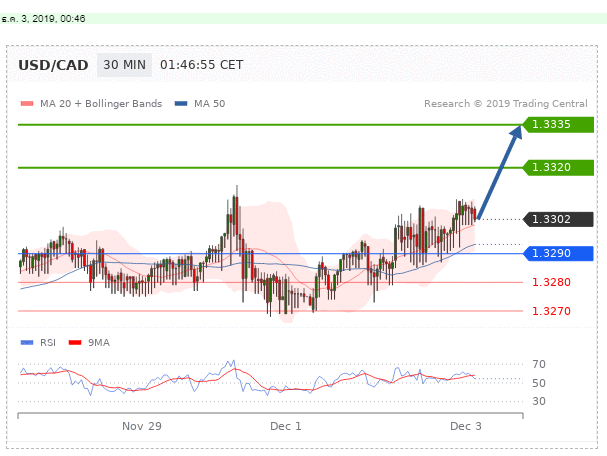Click the red 1.3280 support value
This screenshot has height=456, width=607.
[x=551, y=282]
